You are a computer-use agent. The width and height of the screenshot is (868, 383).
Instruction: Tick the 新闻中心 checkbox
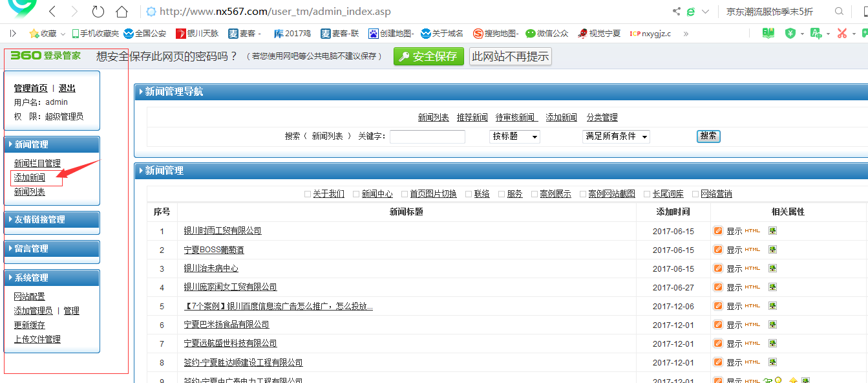[x=356, y=194]
